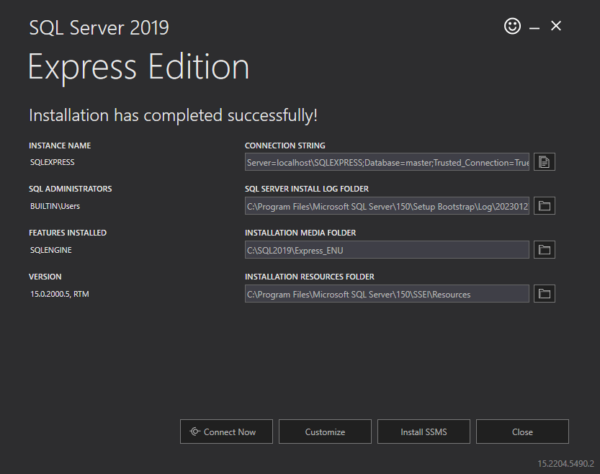600x474 pixels.
Task: Select the install log folder path field
Action: (386, 206)
